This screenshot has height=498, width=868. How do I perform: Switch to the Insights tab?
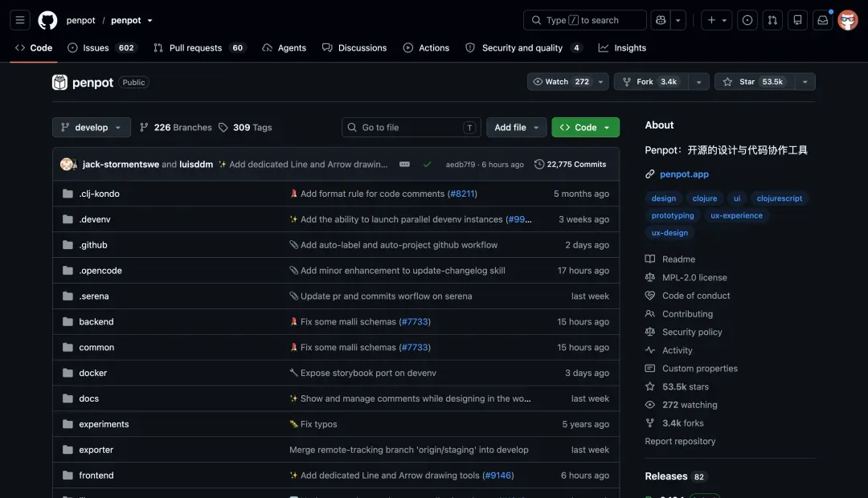pos(622,48)
